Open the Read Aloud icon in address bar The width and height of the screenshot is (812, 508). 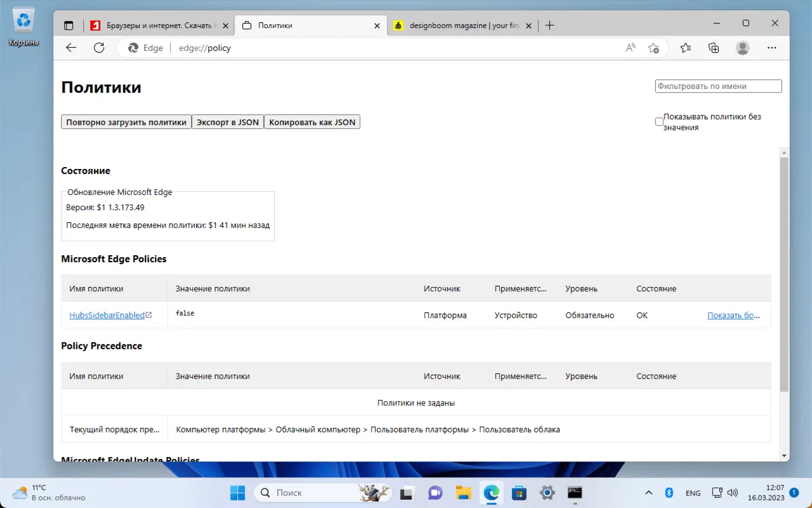[631, 48]
